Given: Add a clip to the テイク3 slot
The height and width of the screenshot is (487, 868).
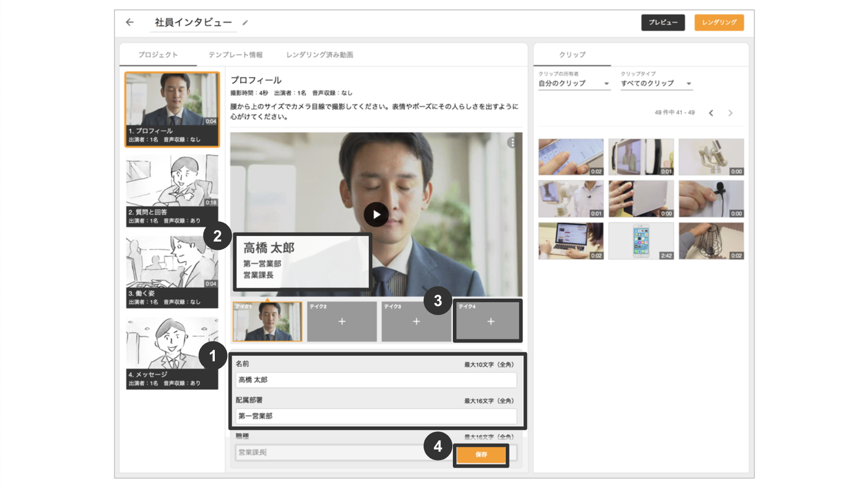Looking at the screenshot, I should [416, 322].
